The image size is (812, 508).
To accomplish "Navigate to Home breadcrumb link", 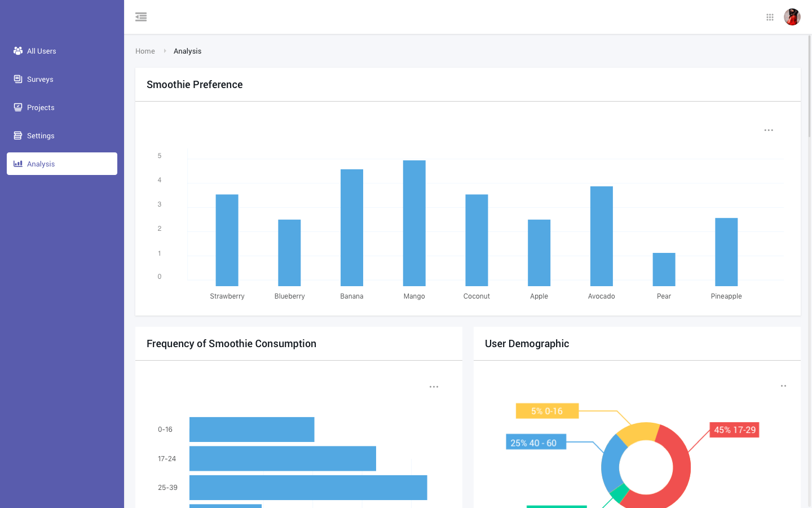I will coord(145,51).
